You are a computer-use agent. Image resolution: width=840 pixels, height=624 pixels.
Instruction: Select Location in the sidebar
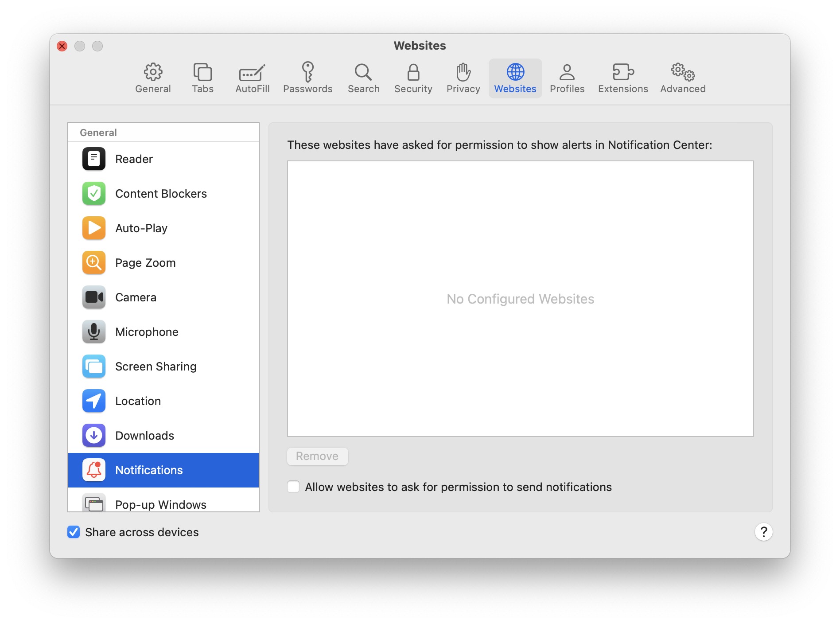[x=163, y=401]
